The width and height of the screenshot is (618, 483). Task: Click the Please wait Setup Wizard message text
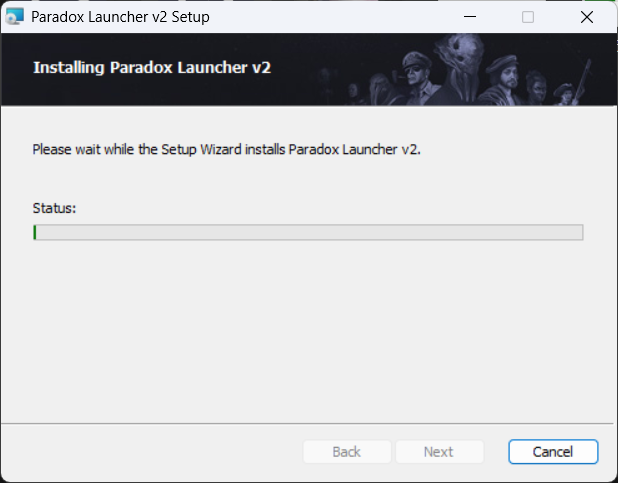(x=226, y=149)
